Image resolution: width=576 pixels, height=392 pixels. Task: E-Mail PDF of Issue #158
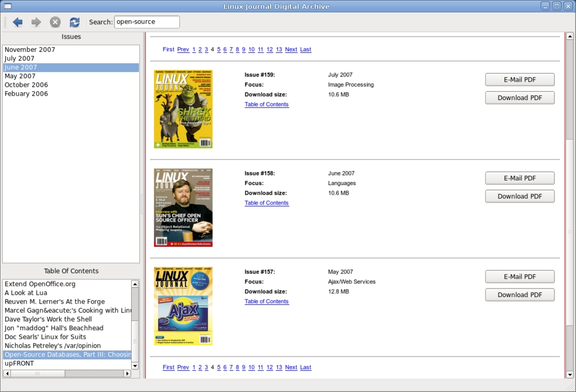tap(520, 178)
